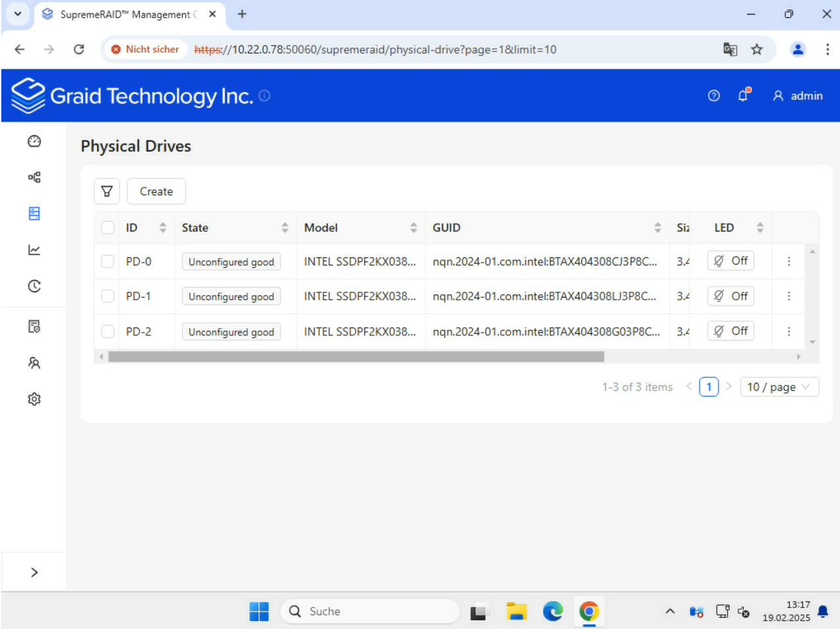The height and width of the screenshot is (629, 840).
Task: Open the users icon in sidebar
Action: [34, 363]
